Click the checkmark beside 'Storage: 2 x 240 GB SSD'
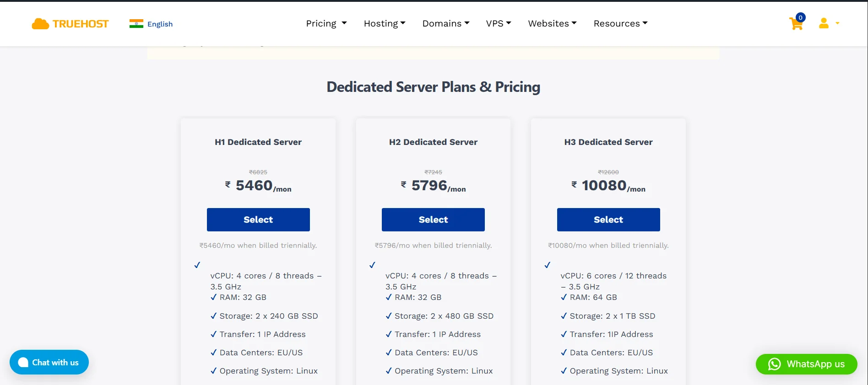 (213, 316)
